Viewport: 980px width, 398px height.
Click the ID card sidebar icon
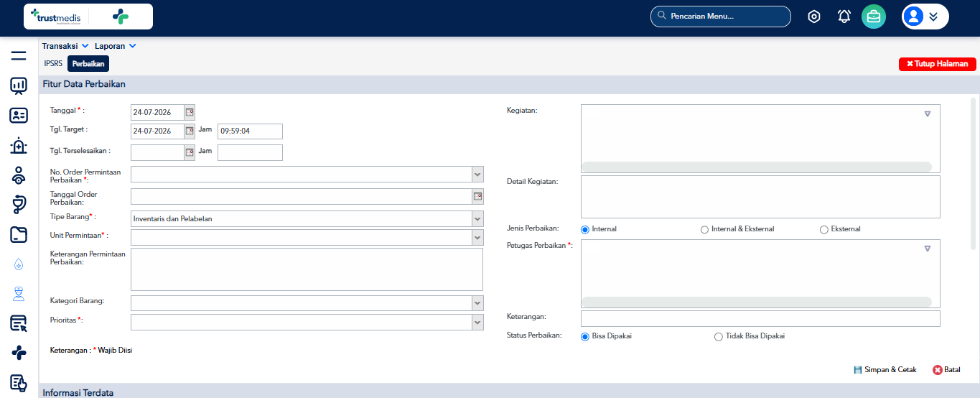pyautogui.click(x=19, y=115)
